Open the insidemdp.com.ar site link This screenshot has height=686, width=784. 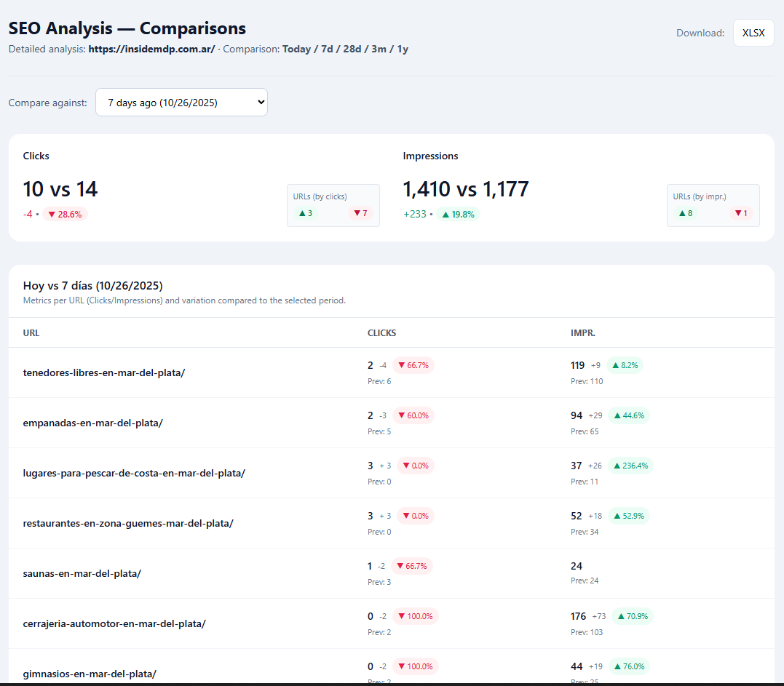151,49
